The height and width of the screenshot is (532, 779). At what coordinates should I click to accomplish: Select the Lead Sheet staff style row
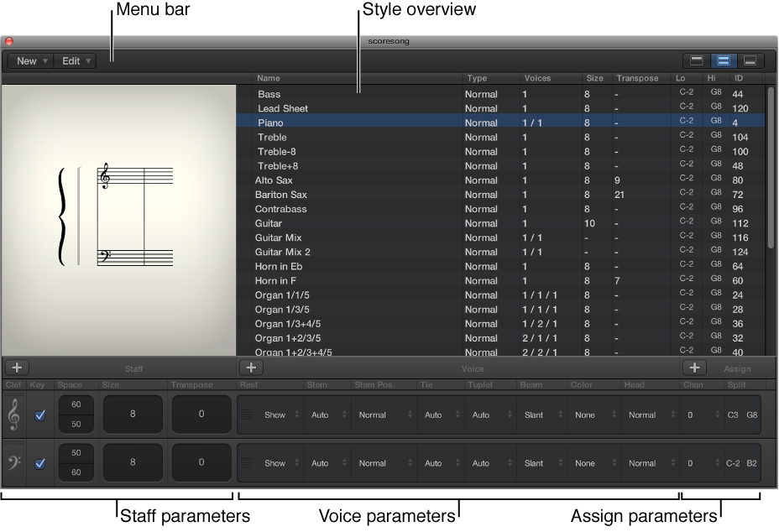tap(283, 108)
